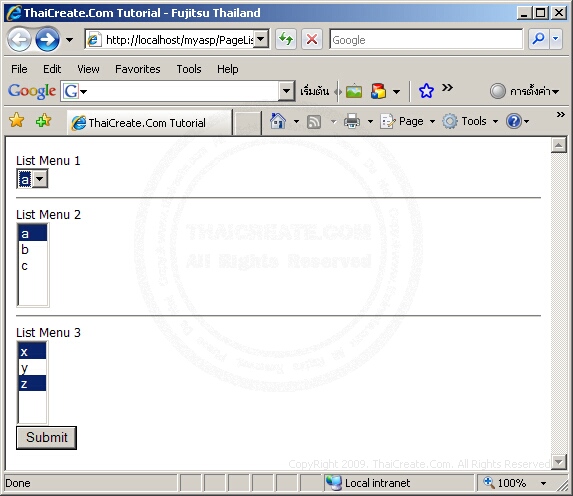Click the Internet Explorer title bar icon
The width and height of the screenshot is (573, 496).
(14, 13)
